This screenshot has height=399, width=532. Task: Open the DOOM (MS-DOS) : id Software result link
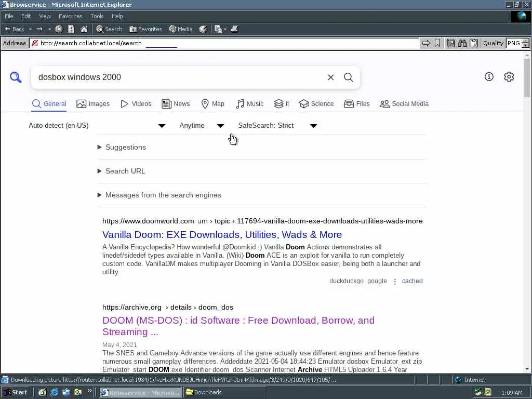tap(238, 326)
